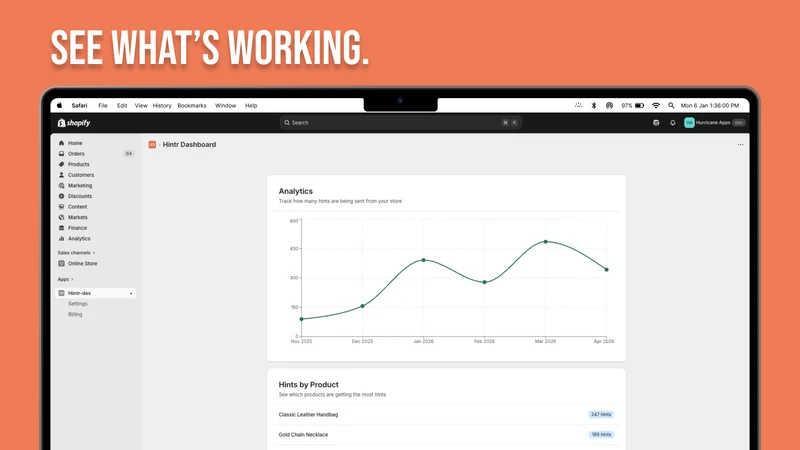Click the Products tag icon
Image resolution: width=800 pixels, height=450 pixels.
pos(62,164)
